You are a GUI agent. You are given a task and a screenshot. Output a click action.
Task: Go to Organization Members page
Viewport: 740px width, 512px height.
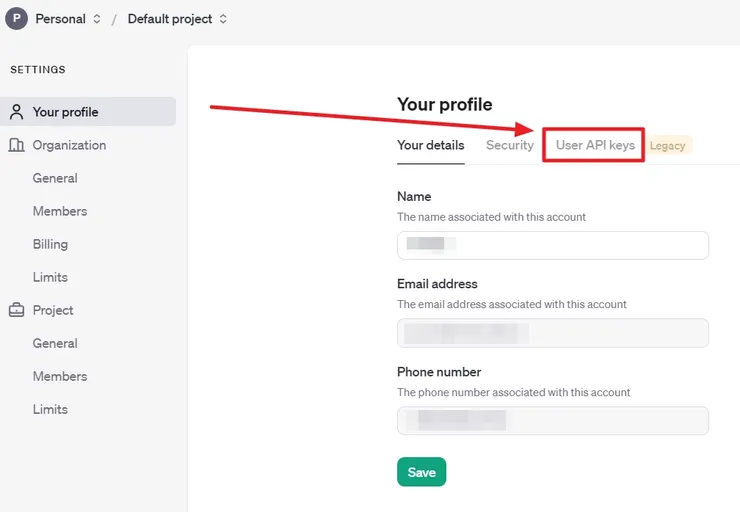coord(60,211)
